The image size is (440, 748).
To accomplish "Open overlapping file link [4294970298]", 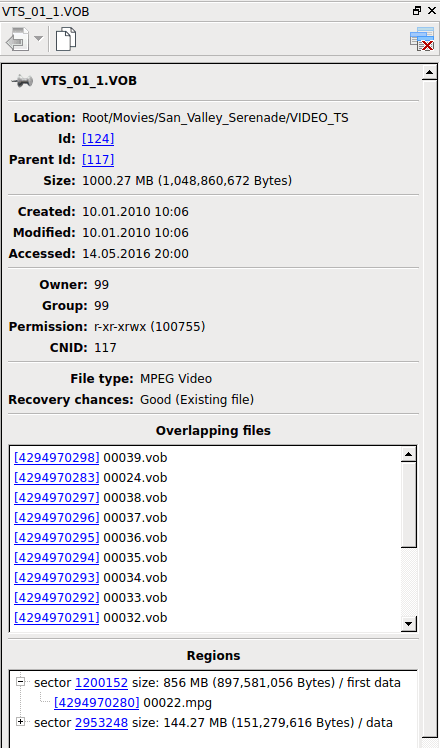I will point(57,458).
